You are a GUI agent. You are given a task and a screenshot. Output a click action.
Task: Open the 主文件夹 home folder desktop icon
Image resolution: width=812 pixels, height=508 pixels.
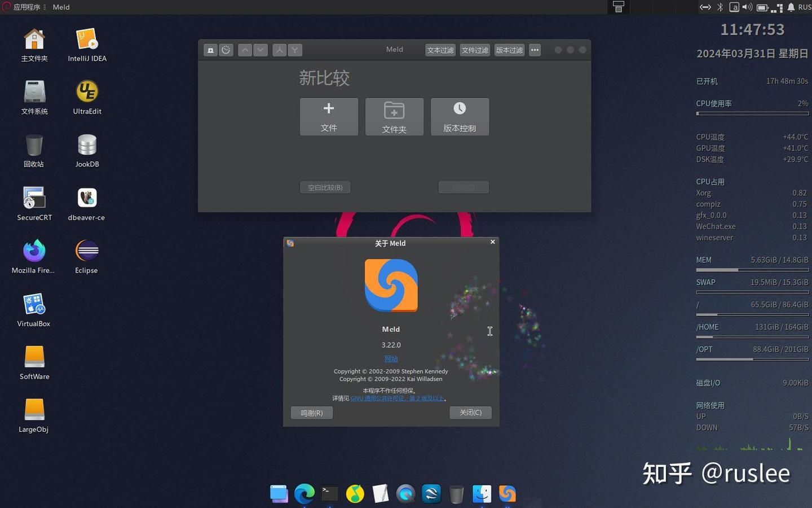34,45
